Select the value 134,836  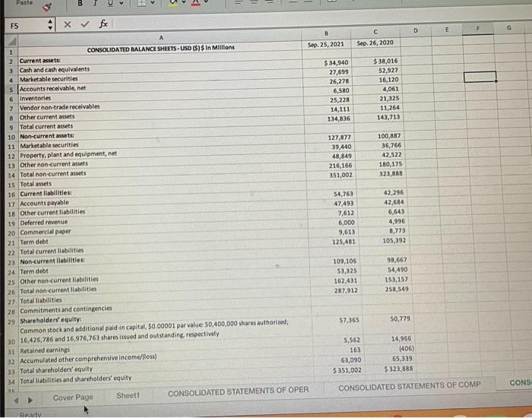(339, 119)
